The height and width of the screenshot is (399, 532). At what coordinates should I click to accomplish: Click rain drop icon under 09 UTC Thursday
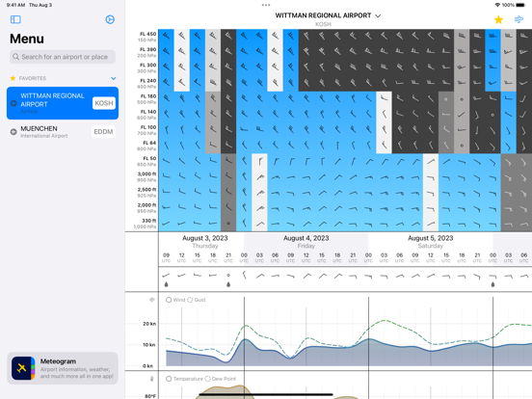pyautogui.click(x=166, y=284)
